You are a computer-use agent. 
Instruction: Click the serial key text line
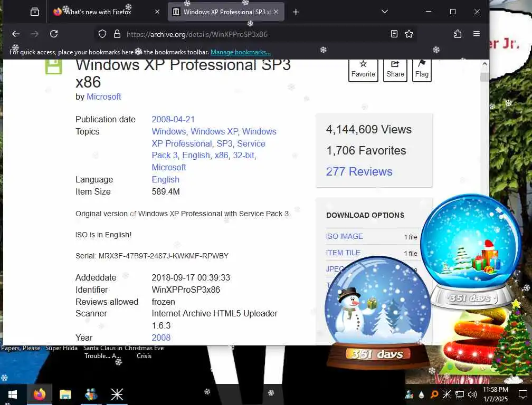[152, 256]
